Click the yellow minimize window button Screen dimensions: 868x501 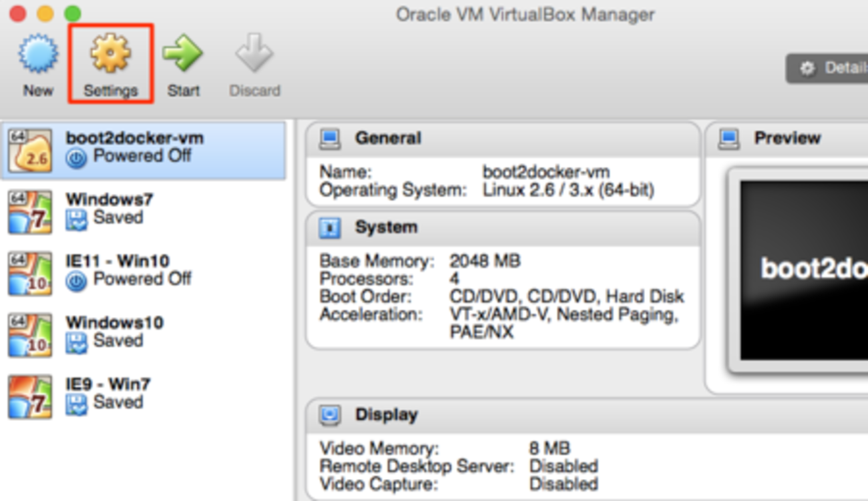tap(45, 13)
